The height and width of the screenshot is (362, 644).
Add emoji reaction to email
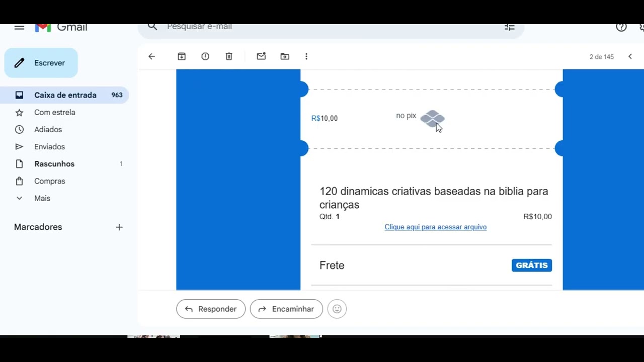pyautogui.click(x=337, y=309)
